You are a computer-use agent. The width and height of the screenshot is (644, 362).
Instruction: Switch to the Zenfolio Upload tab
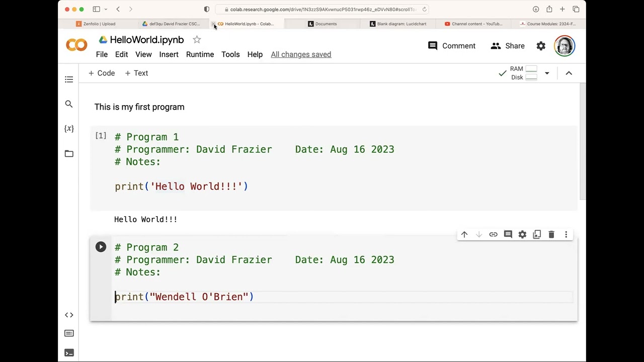96,24
